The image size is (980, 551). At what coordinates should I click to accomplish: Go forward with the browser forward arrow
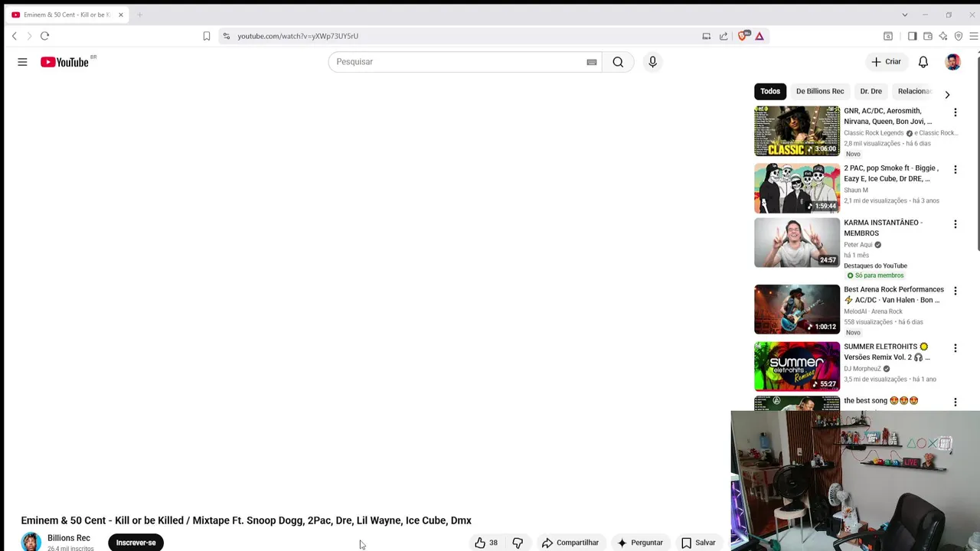coord(29,36)
